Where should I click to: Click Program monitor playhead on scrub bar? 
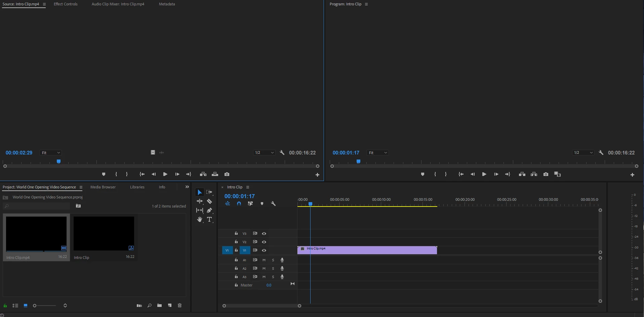358,162
